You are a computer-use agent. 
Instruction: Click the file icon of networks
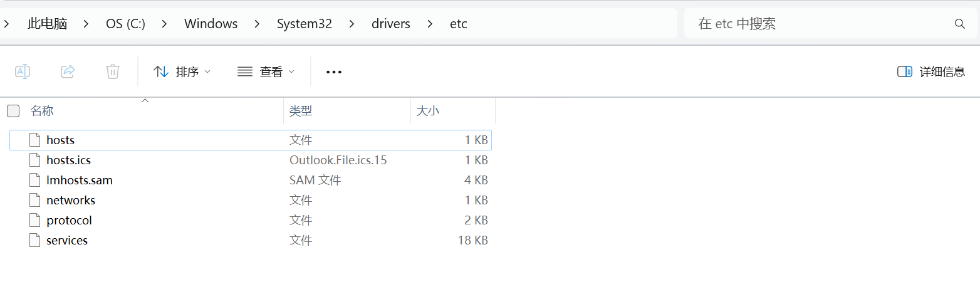(x=35, y=200)
